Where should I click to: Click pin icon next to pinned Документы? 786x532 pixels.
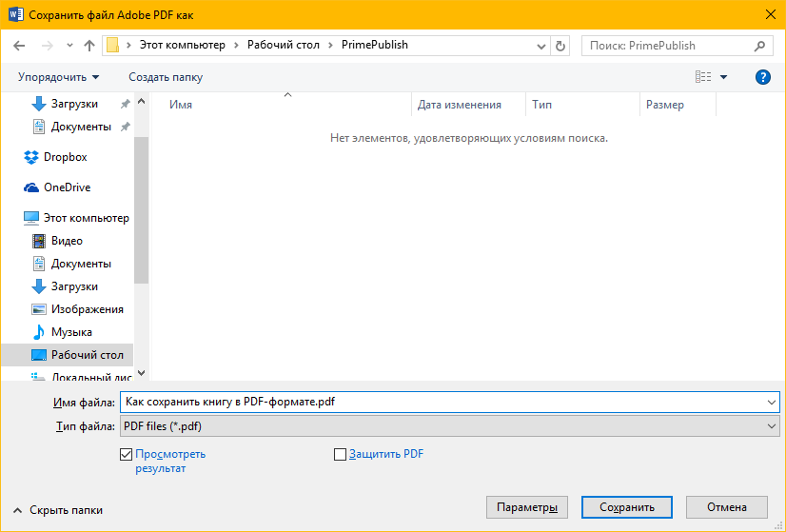pyautogui.click(x=125, y=127)
